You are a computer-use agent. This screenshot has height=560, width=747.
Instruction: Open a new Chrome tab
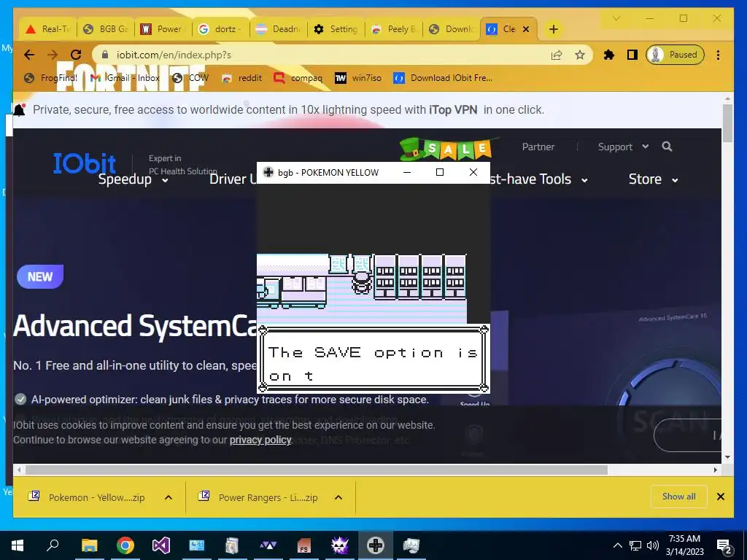tap(553, 29)
